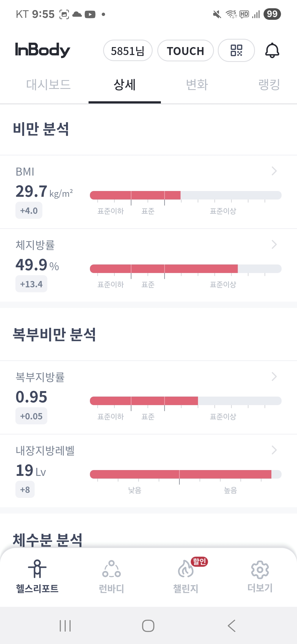Tap the 헬스리포트 figure icon
This screenshot has width=297, height=644.
click(37, 569)
